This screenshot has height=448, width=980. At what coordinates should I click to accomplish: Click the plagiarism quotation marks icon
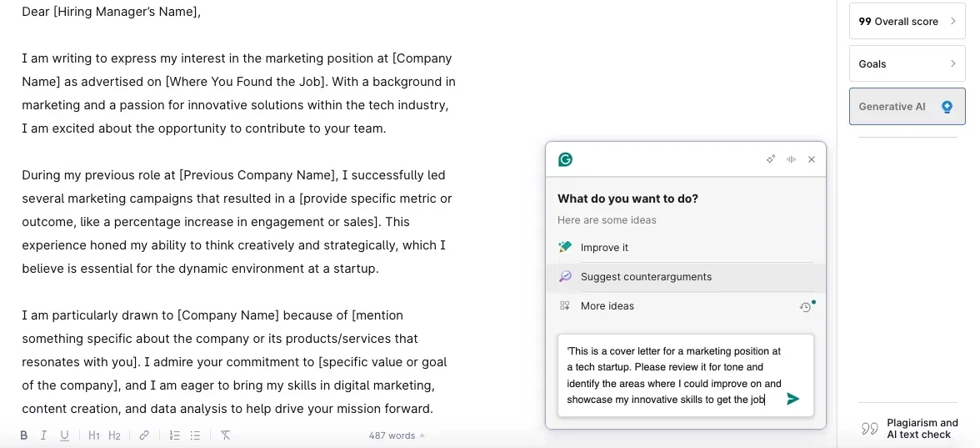pos(869,429)
